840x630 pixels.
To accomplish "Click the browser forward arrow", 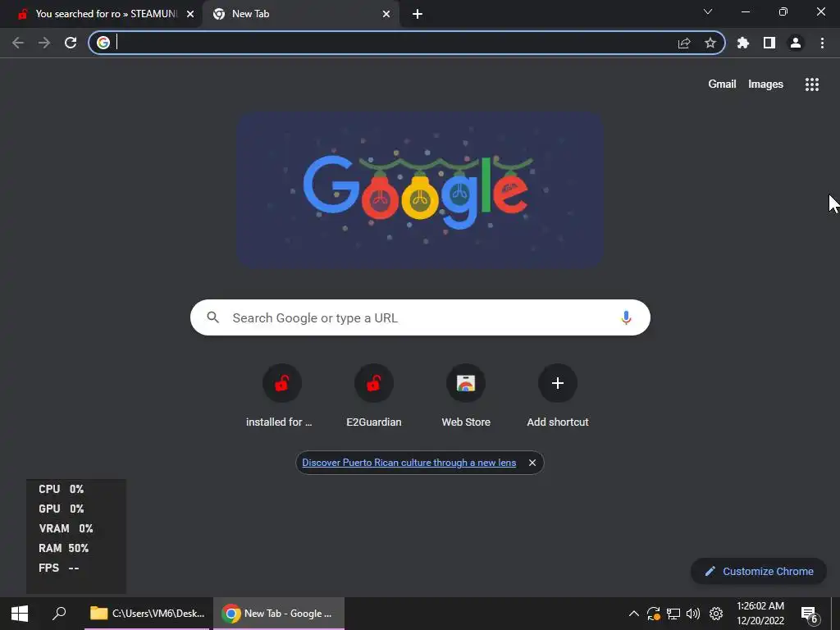I will pyautogui.click(x=44, y=43).
